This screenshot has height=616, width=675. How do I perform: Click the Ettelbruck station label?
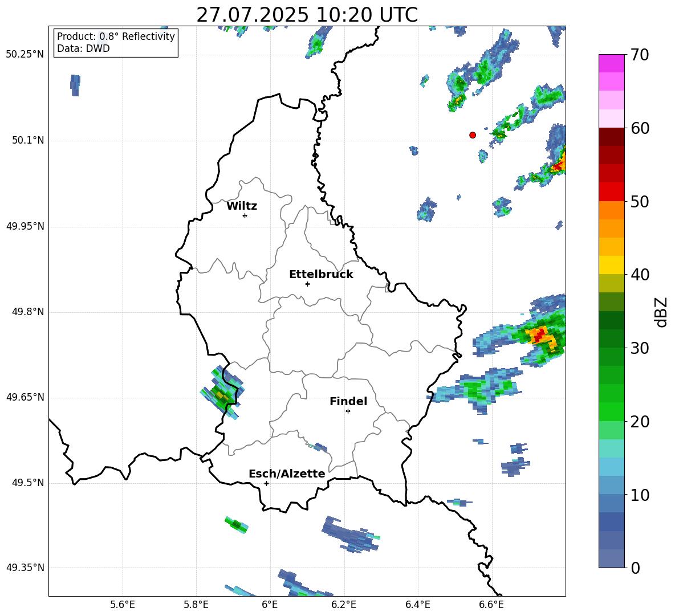[321, 275]
